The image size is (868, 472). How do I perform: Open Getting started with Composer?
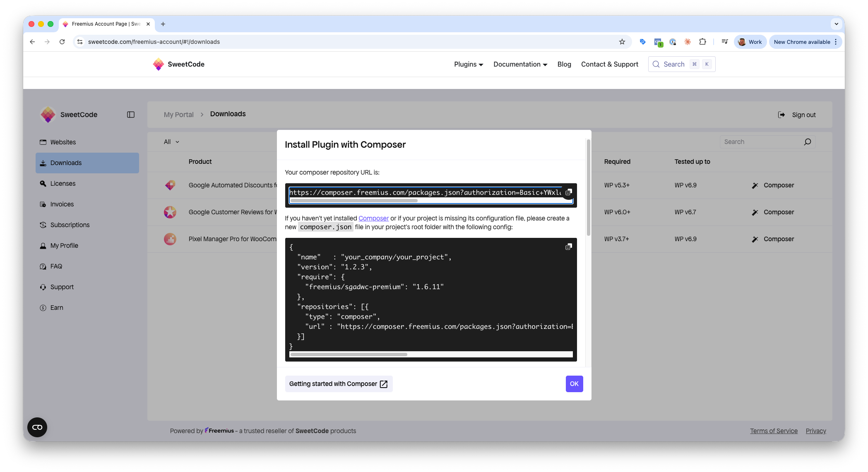[338, 383]
